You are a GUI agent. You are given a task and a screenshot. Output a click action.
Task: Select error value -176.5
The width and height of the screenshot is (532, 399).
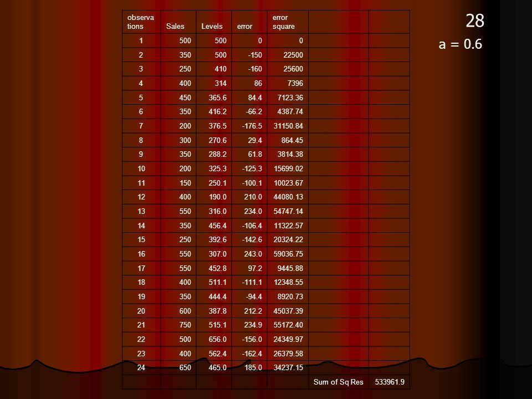coord(252,126)
